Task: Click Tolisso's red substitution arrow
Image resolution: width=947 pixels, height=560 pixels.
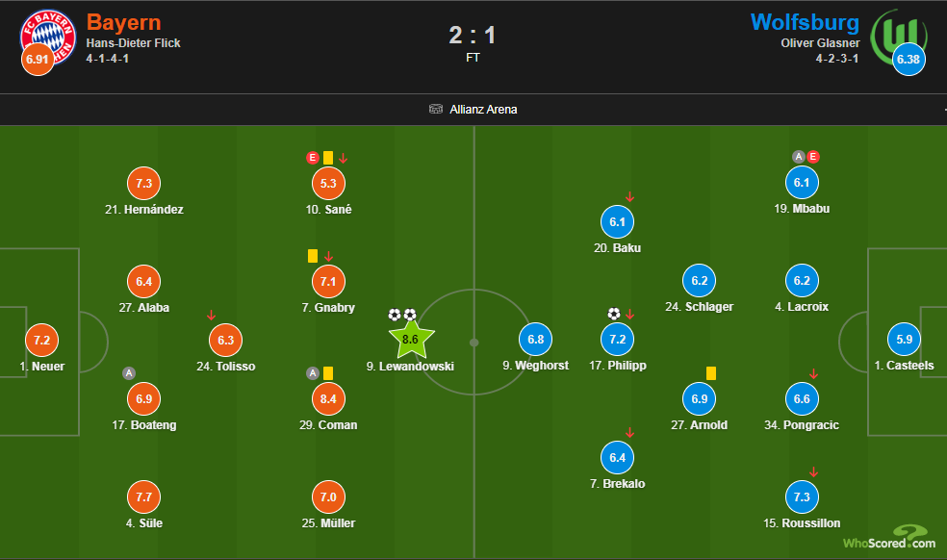Action: tap(211, 316)
